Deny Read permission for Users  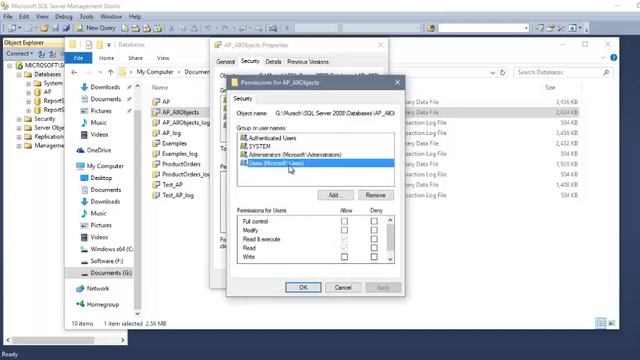point(374,248)
